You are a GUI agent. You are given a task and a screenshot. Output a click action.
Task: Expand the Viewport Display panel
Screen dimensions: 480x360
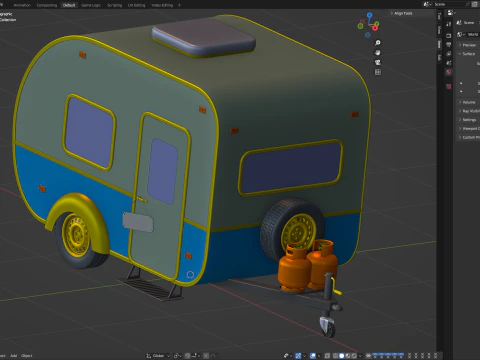[x=468, y=128]
